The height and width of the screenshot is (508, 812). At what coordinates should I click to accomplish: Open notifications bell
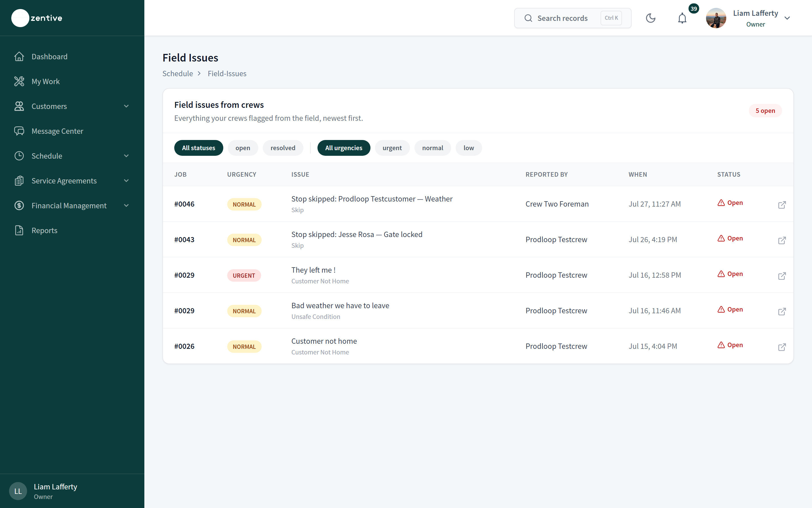[682, 18]
